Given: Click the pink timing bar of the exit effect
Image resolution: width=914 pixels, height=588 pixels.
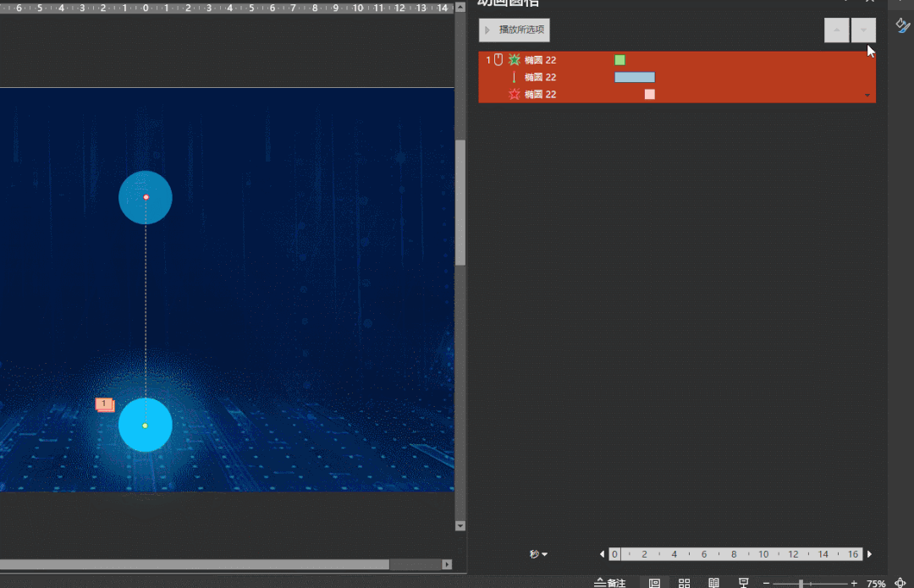Looking at the screenshot, I should (x=649, y=95).
